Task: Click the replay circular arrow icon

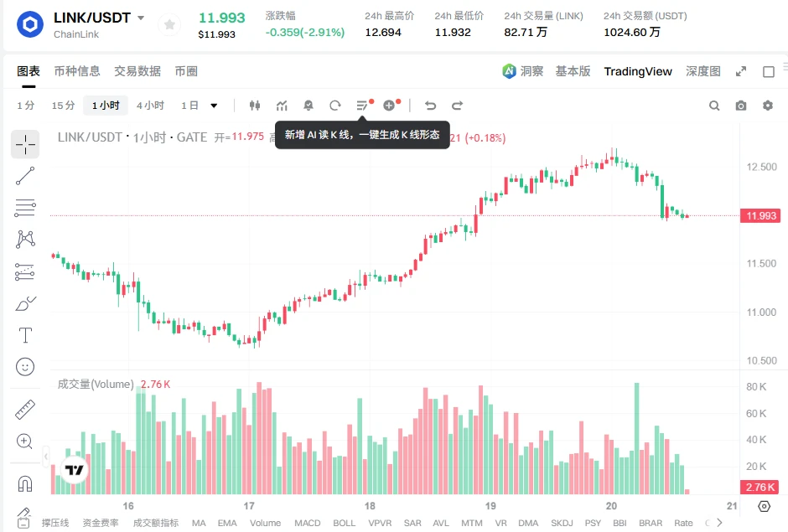Action: coord(335,106)
